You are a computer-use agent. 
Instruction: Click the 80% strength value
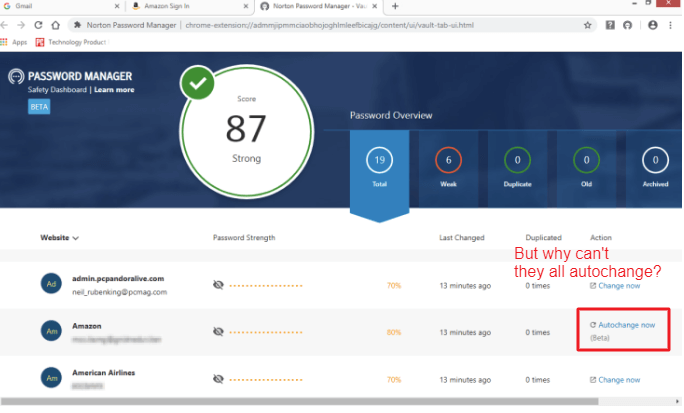coord(394,333)
